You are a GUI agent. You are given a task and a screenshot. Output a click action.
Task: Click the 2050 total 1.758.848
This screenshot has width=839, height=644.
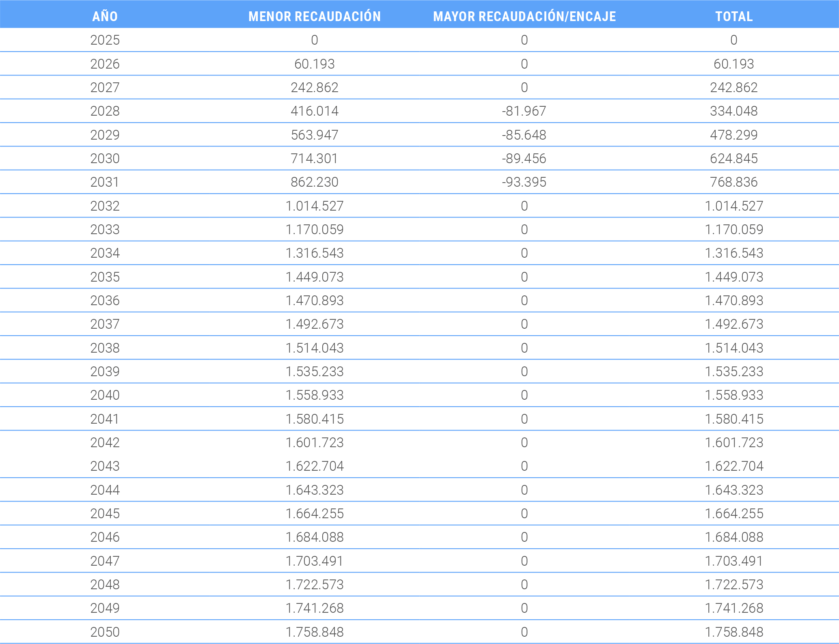click(734, 632)
